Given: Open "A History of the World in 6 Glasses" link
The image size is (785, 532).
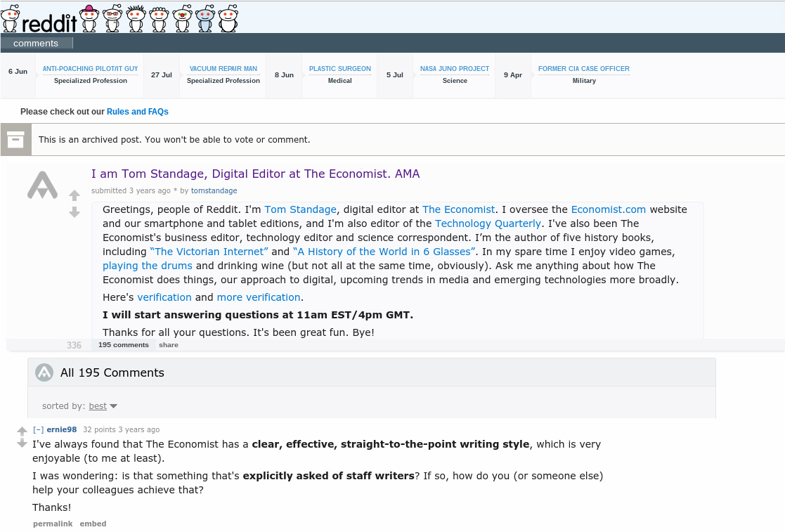Looking at the screenshot, I should [384, 251].
